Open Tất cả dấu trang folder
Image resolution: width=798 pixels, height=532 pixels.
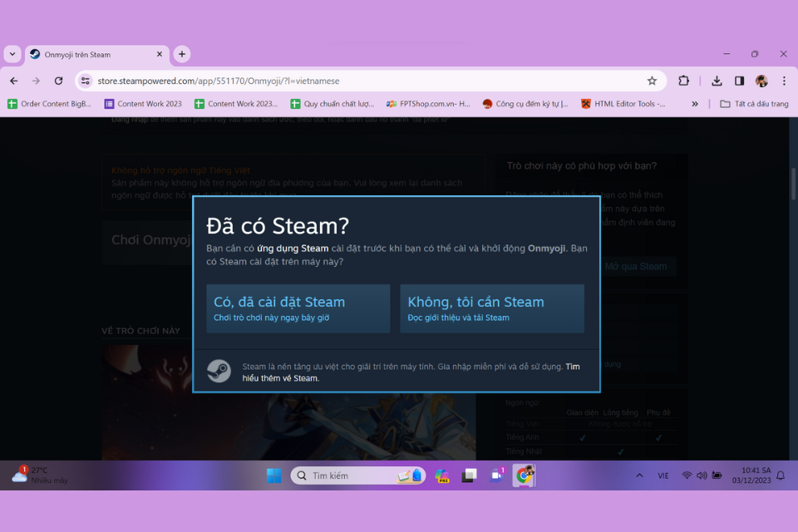click(x=754, y=104)
